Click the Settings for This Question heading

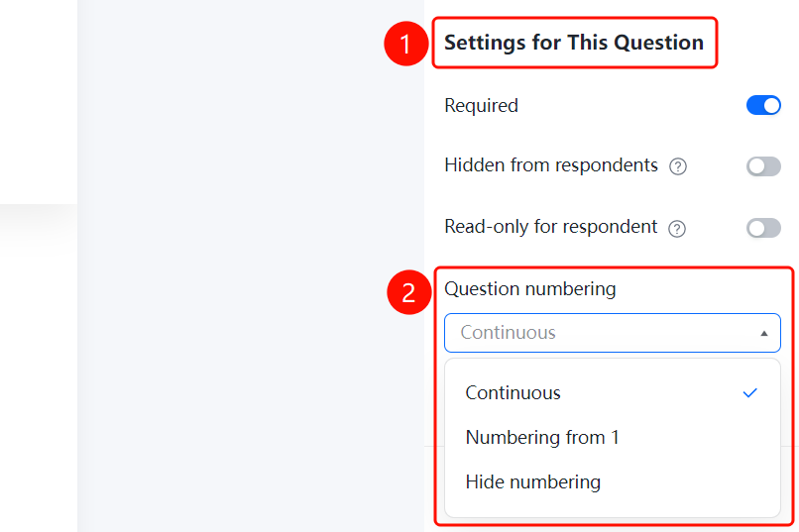coord(574,43)
